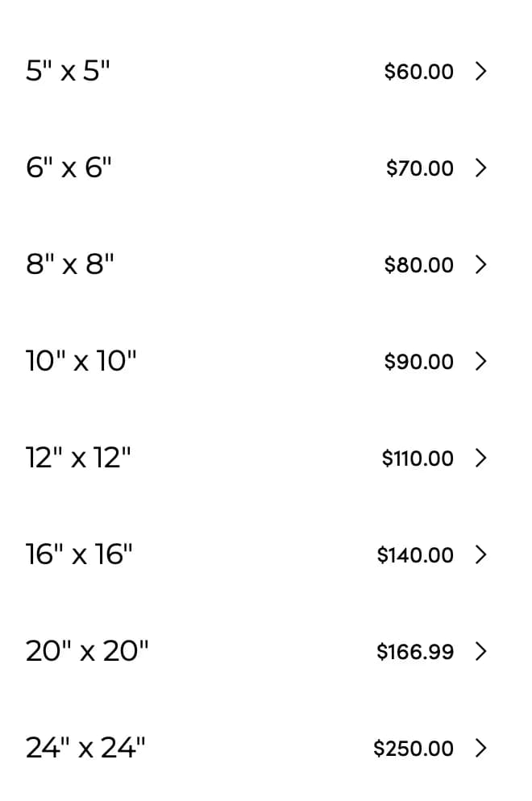Select the 5" x 5" size label
This screenshot has height=801, width=532.
coord(68,70)
